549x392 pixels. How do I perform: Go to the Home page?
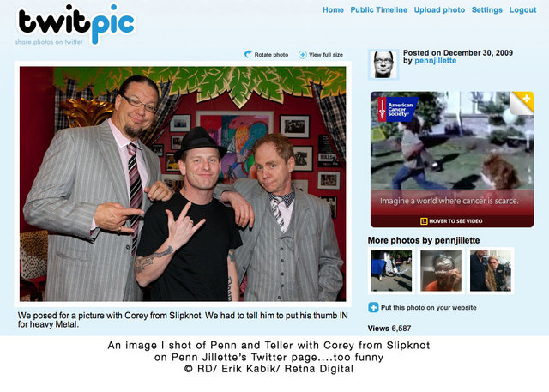click(x=333, y=9)
